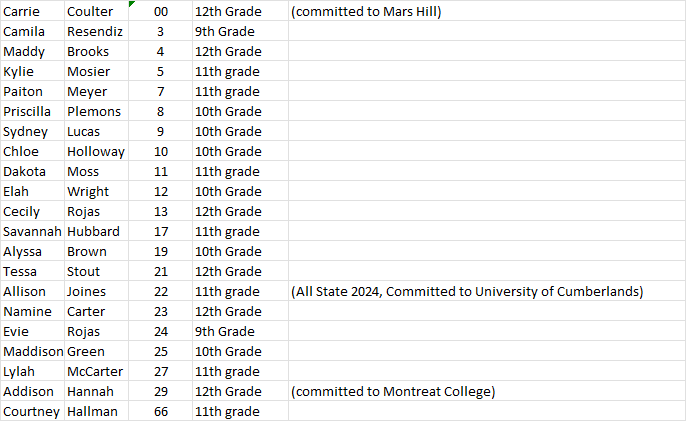The height and width of the screenshot is (421, 686).
Task: Click jersey number 66 cell
Action: 160,411
